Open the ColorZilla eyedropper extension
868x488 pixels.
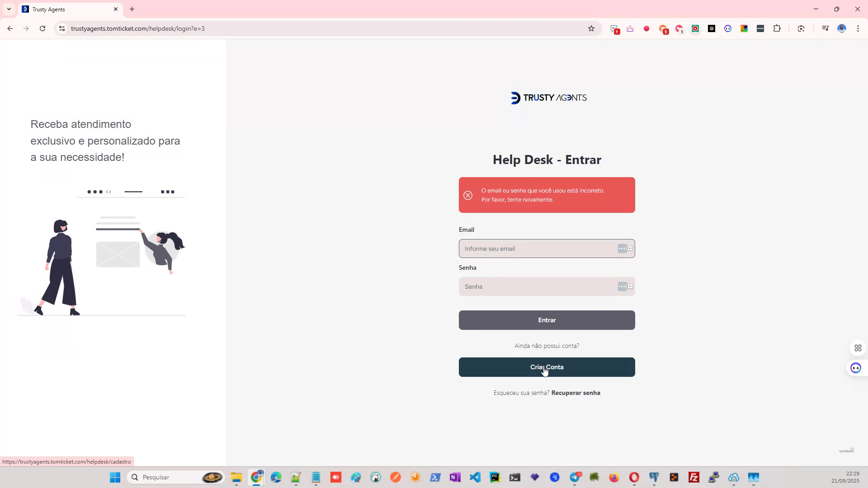pyautogui.click(x=744, y=28)
